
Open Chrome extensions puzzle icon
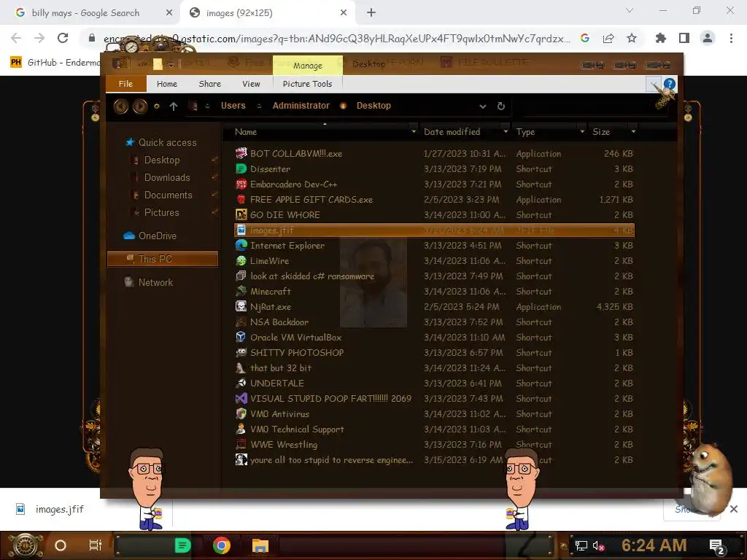(x=661, y=38)
